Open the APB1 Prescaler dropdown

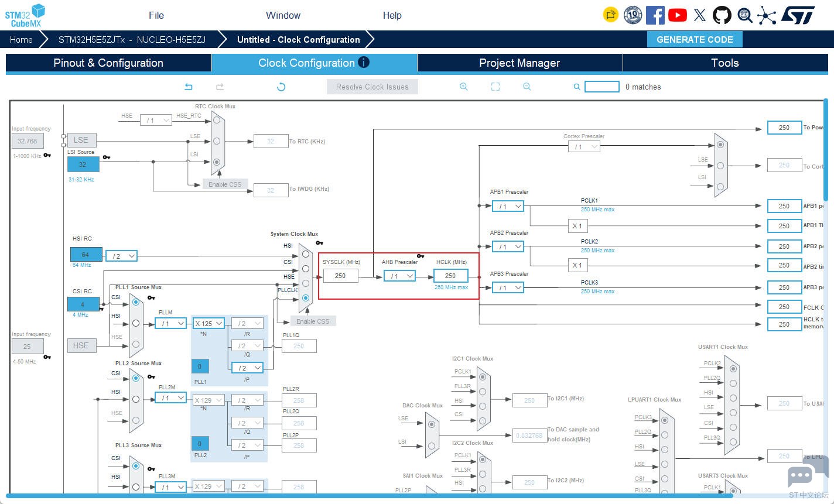point(508,206)
